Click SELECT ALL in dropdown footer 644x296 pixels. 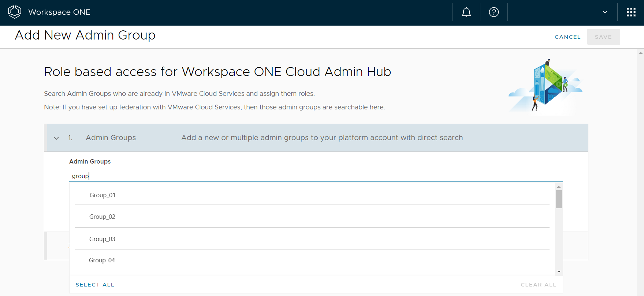(95, 285)
